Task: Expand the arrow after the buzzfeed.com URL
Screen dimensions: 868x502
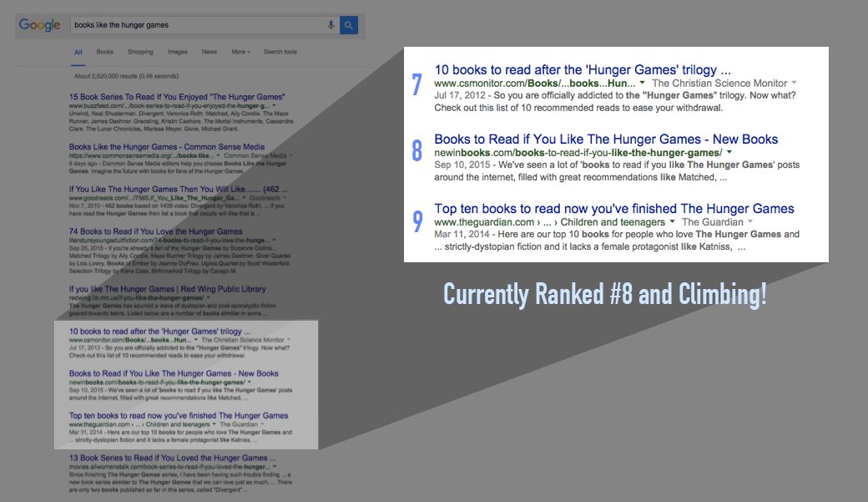Action: pos(274,105)
